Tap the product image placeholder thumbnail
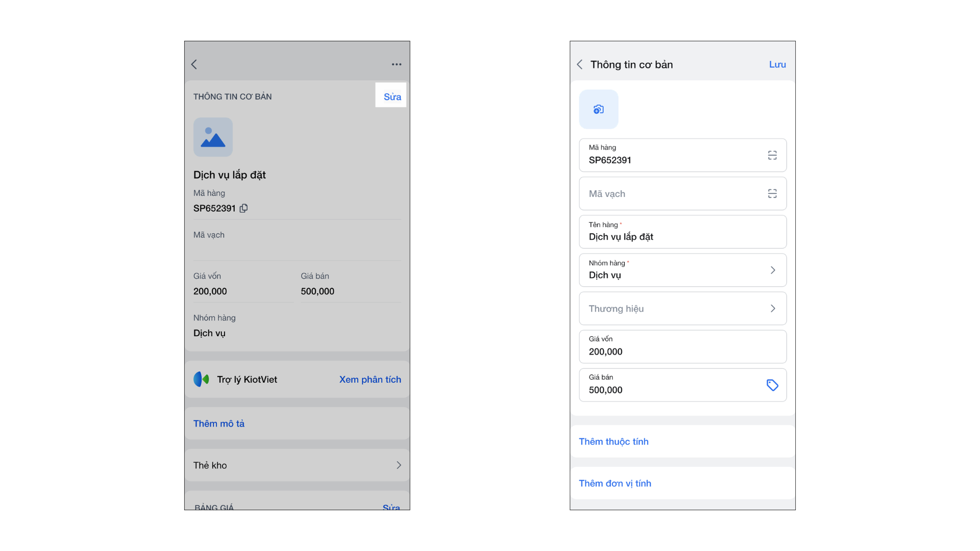The image size is (980, 551). (213, 137)
